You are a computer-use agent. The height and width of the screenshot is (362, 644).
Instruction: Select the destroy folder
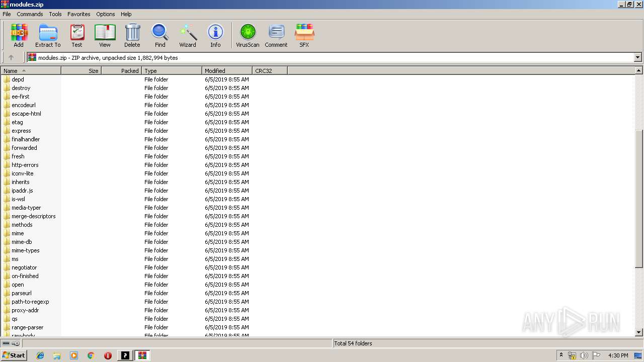[x=21, y=88]
